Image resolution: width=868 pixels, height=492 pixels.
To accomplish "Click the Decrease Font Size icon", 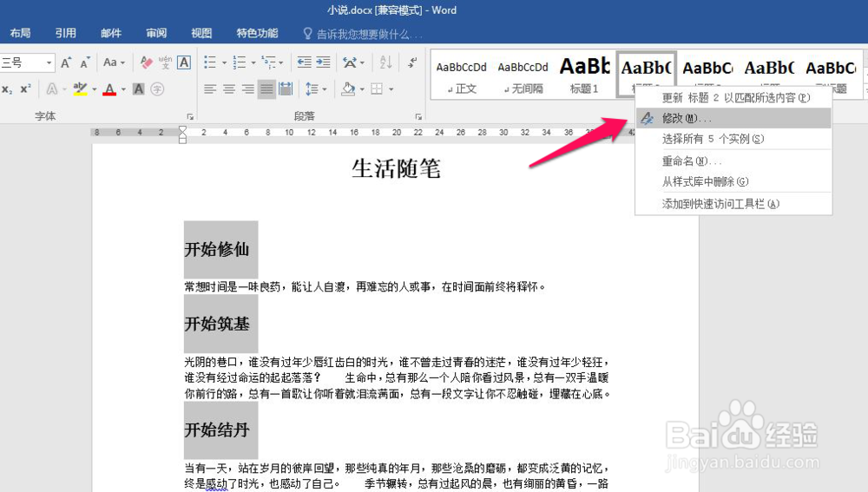I will click(85, 62).
